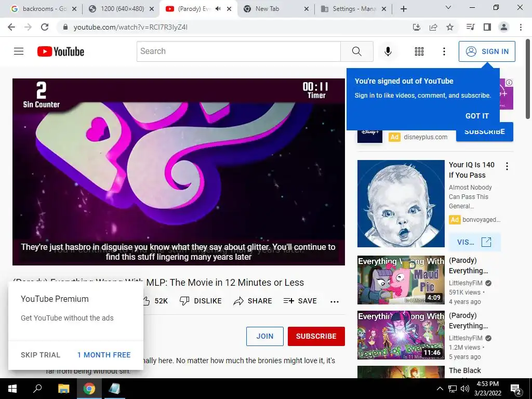Screen dimensions: 532x399
Task: Mute the audio icon on YouTube tab
Action: click(x=218, y=9)
